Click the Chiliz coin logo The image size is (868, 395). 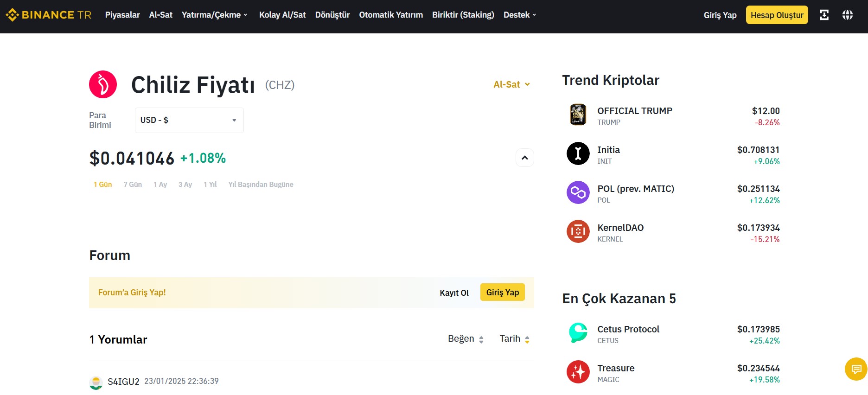[x=103, y=84]
